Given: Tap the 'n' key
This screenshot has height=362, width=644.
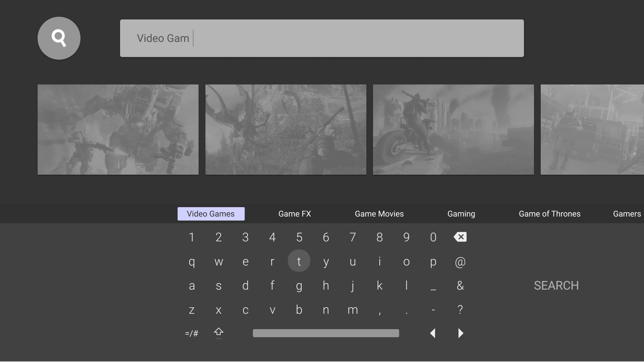Looking at the screenshot, I should click(x=326, y=310).
